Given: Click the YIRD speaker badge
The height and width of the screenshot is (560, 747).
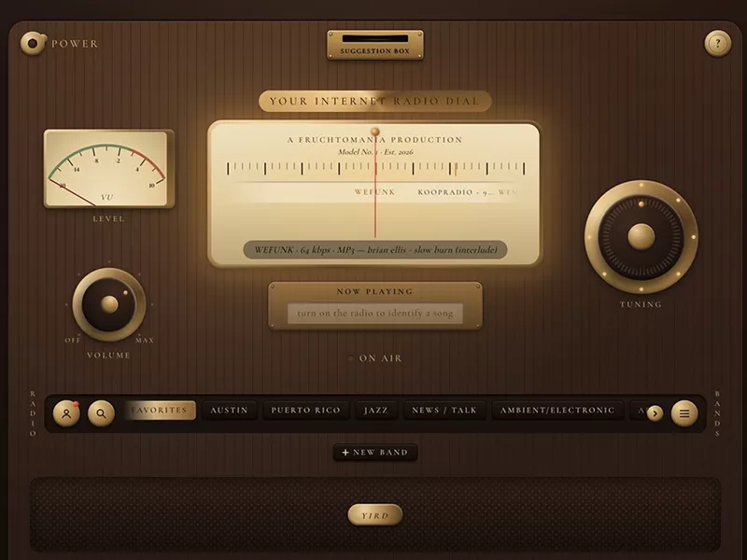Looking at the screenshot, I should point(375,515).
